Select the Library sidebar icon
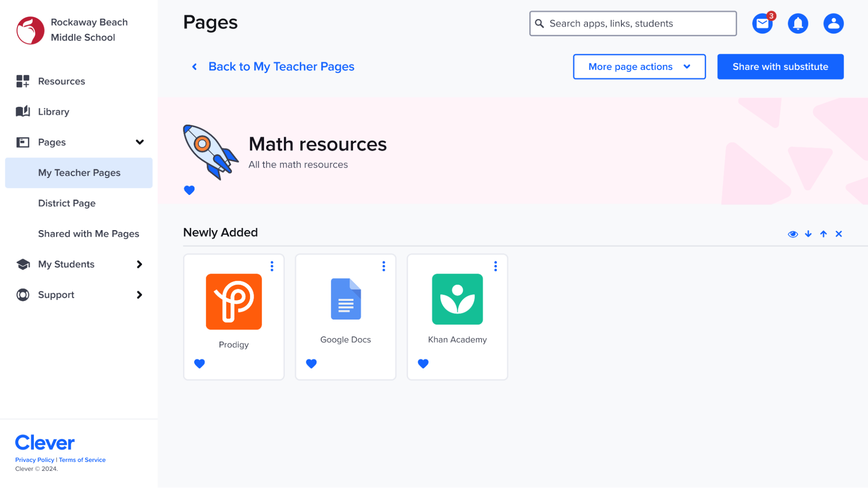Screen dimensions: 868x488 tap(22, 112)
